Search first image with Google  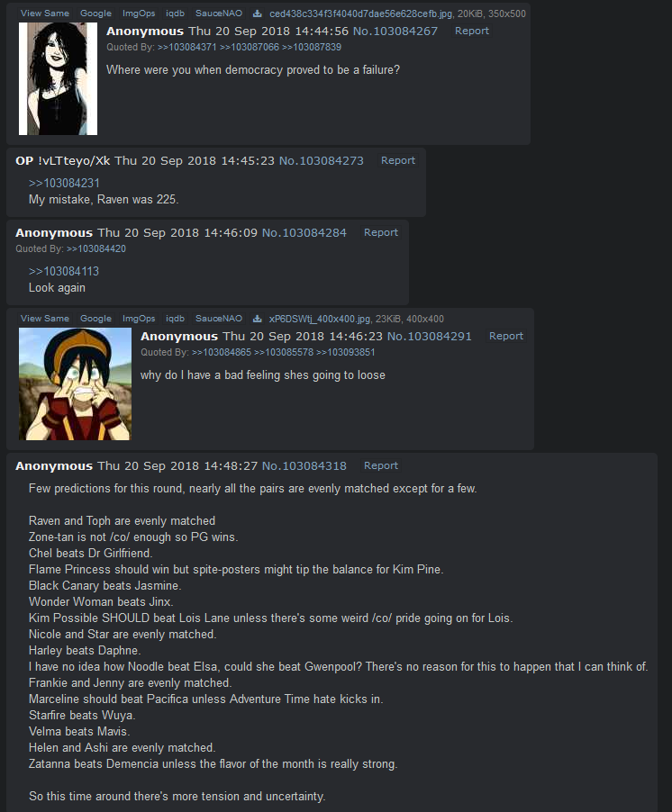[x=95, y=14]
